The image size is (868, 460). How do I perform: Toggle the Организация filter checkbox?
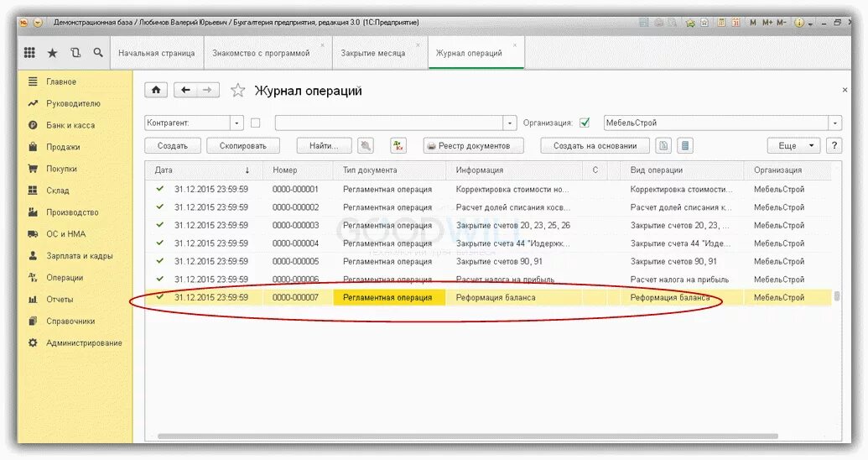585,123
